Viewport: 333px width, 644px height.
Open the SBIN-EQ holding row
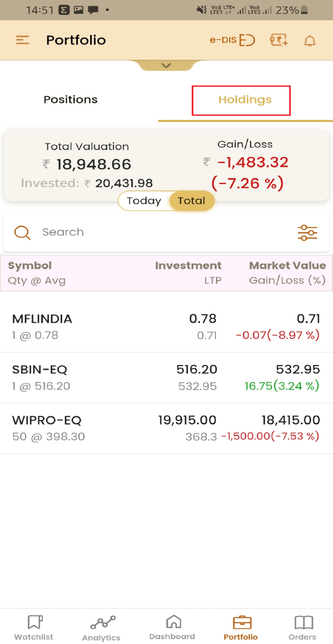(x=166, y=378)
